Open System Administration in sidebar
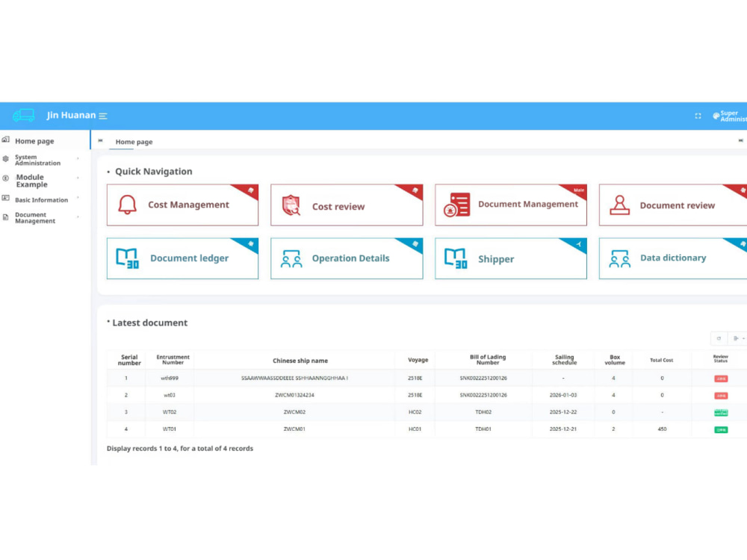This screenshot has width=747, height=560. click(x=45, y=160)
